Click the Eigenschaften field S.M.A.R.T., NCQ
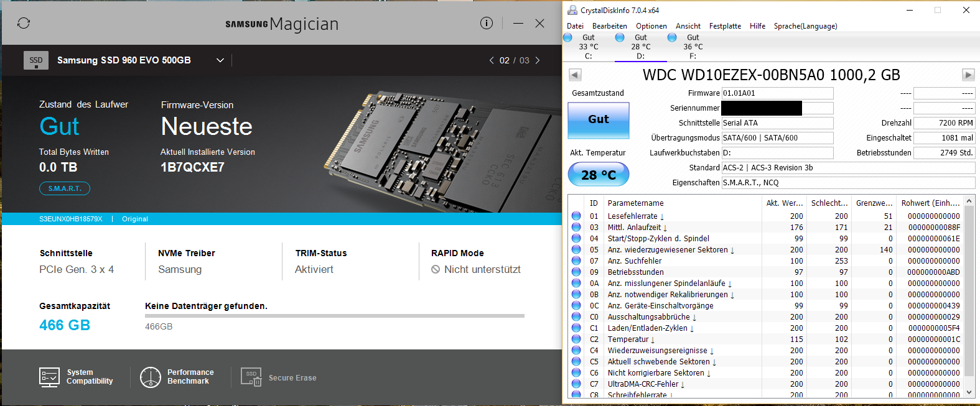 [x=848, y=183]
